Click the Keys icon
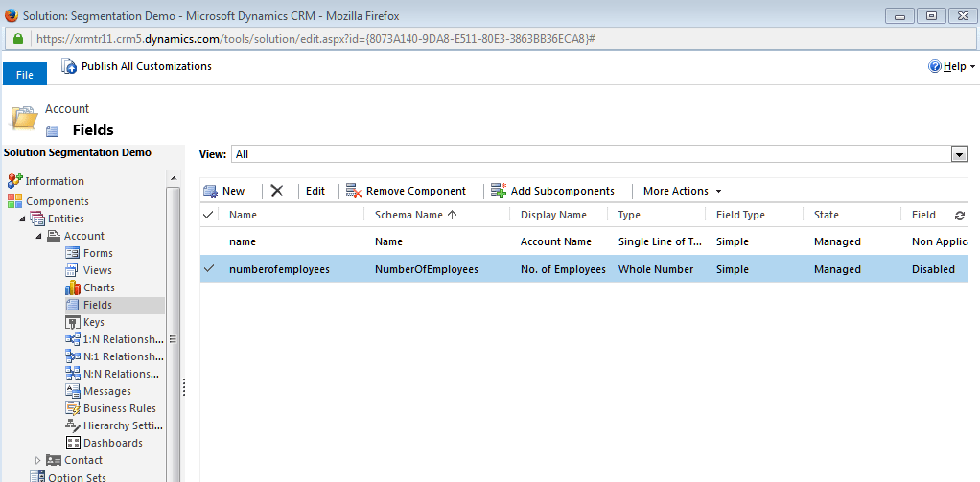 pyautogui.click(x=73, y=322)
